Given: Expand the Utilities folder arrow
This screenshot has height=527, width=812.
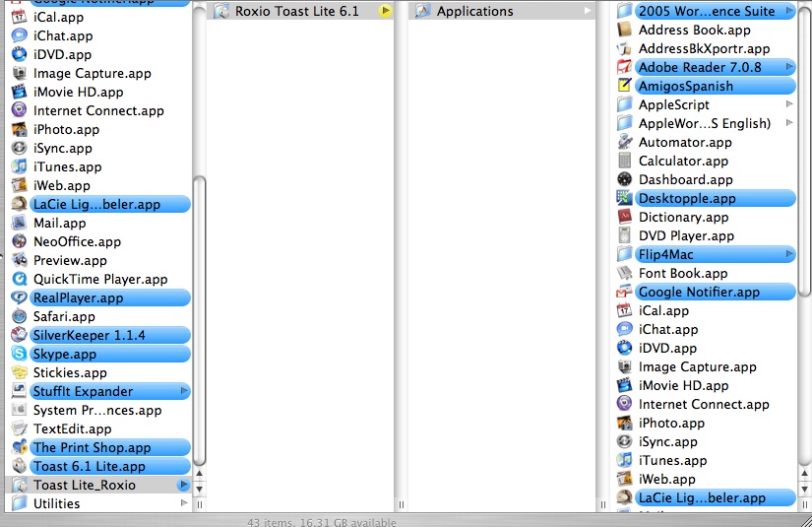Looking at the screenshot, I should [184, 503].
